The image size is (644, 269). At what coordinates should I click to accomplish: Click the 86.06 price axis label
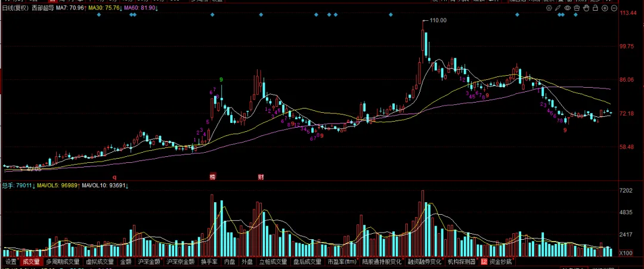(x=627, y=80)
